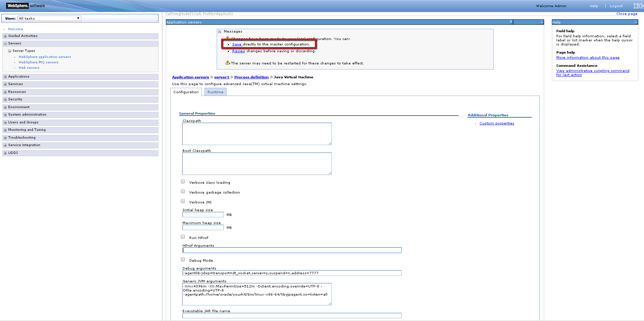Click the Maximum heap size field

pyautogui.click(x=203, y=228)
